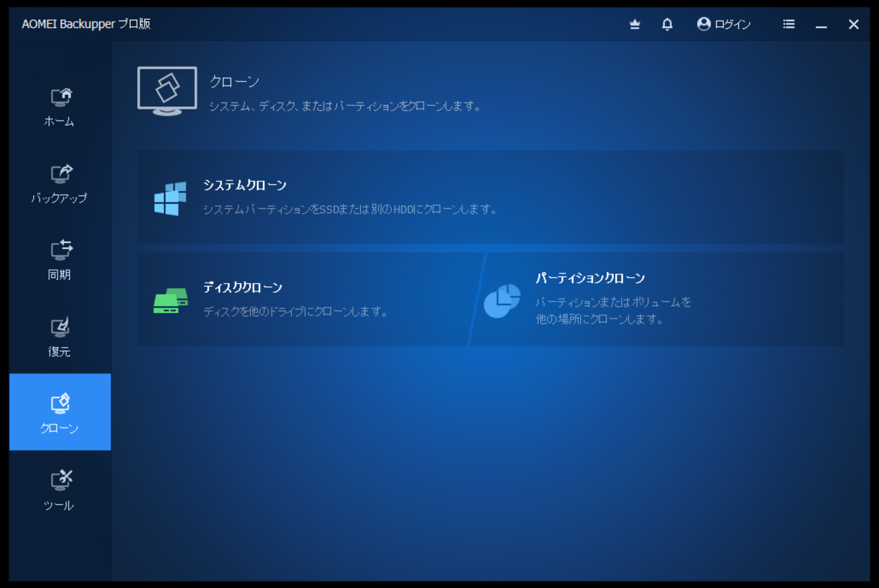Close the AOMEI Backupper window
The width and height of the screenshot is (879, 588).
coord(853,24)
